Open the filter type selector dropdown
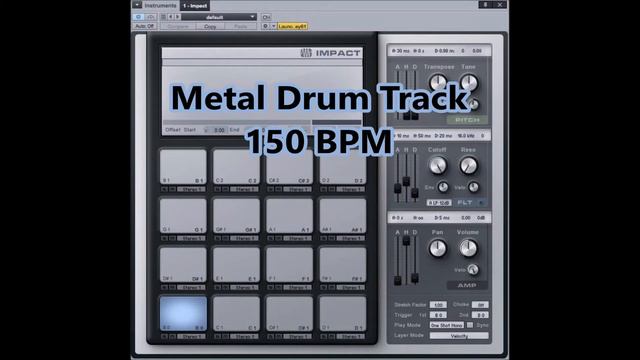The image size is (640, 360). [x=439, y=202]
